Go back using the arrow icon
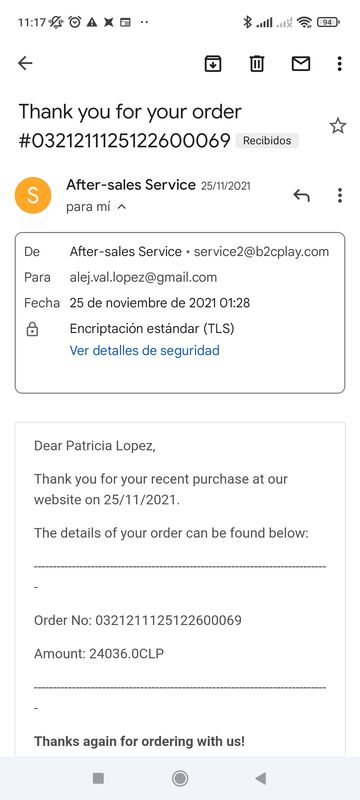Viewport: 360px width, 800px height. click(x=25, y=63)
